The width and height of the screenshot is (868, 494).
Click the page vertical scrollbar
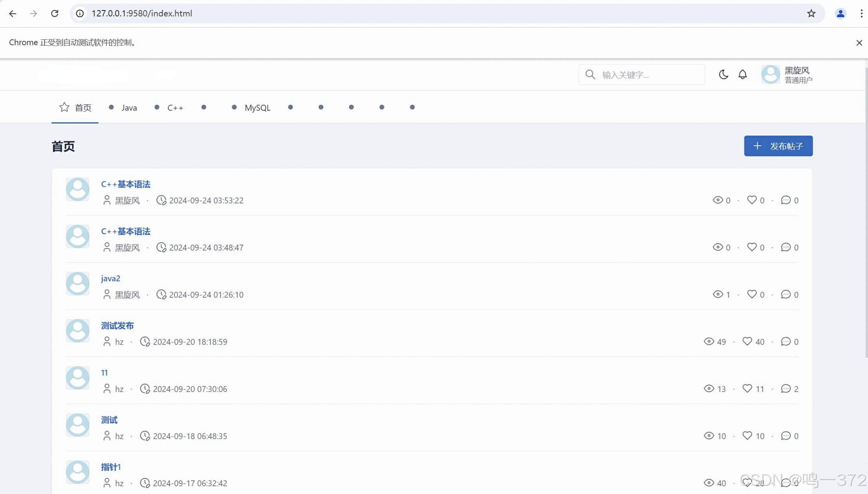[x=866, y=211]
